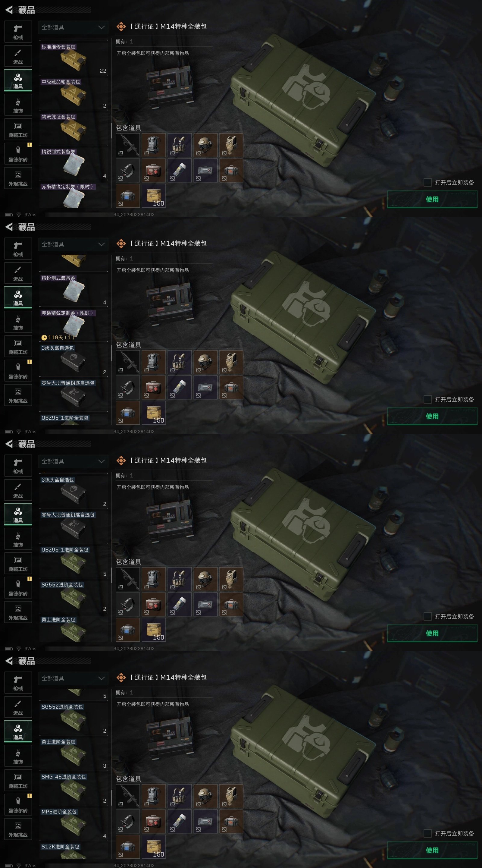Choose the MP5进阶全装包 green crate icon
The height and width of the screenshot is (868, 482).
click(73, 825)
